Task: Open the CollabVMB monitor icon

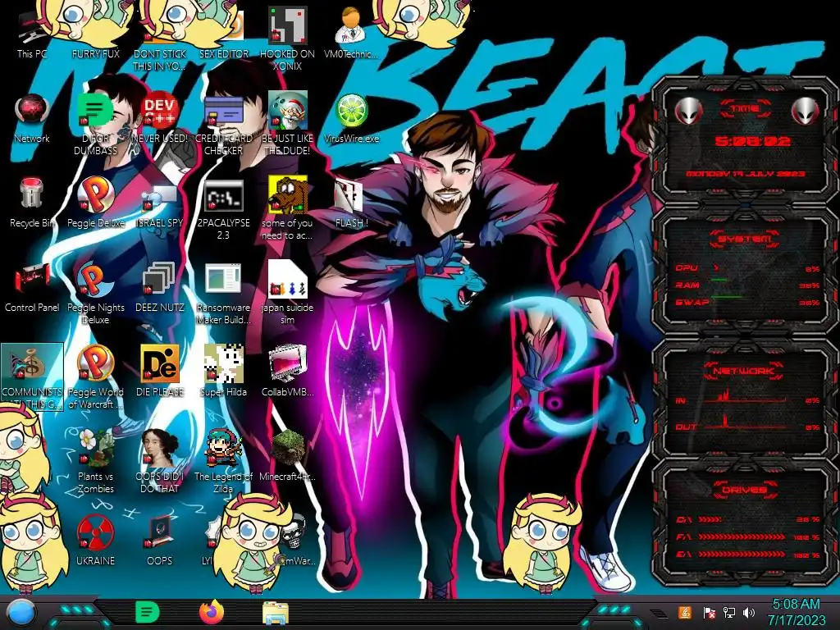Action: [x=288, y=371]
